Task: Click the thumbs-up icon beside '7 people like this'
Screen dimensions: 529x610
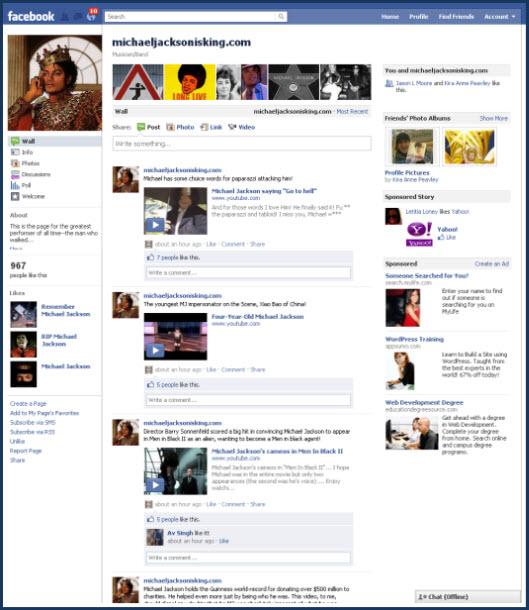Action: tap(151, 257)
